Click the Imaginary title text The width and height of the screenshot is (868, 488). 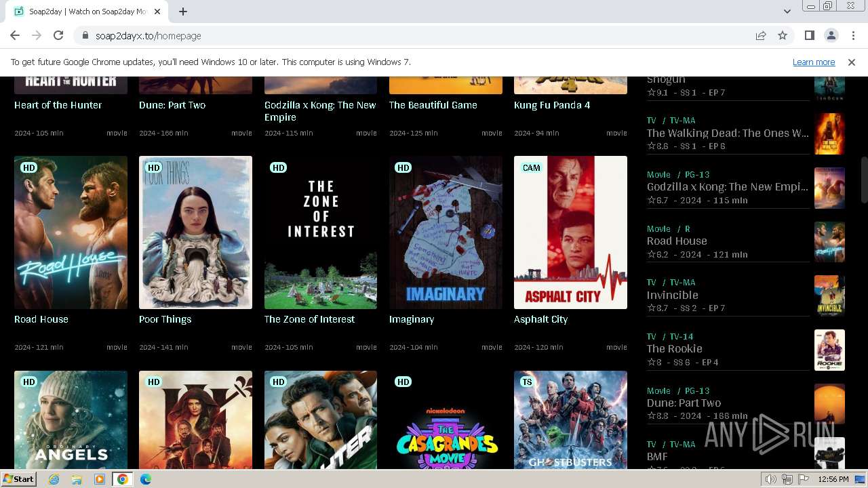click(x=412, y=319)
